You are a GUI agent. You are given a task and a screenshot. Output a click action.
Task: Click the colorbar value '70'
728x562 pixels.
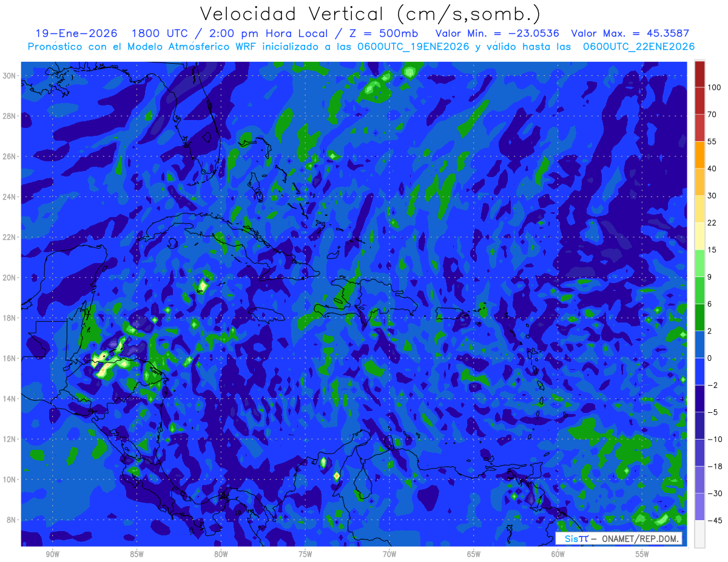(x=712, y=115)
